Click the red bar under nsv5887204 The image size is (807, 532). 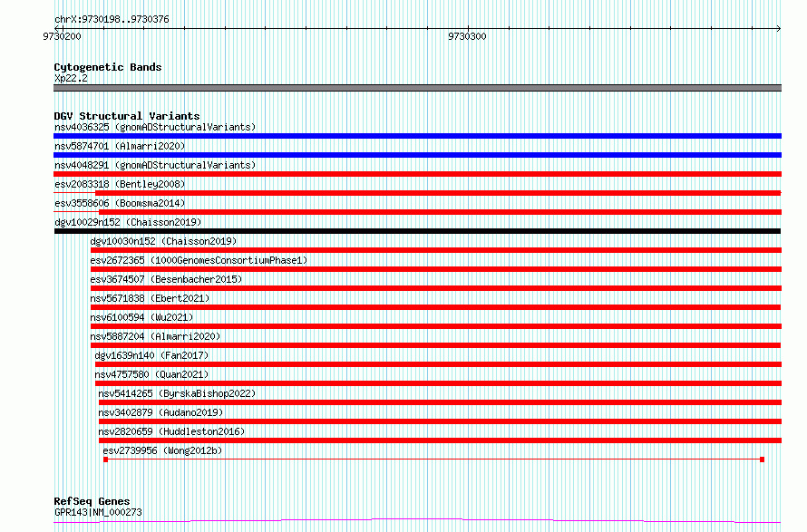435,345
